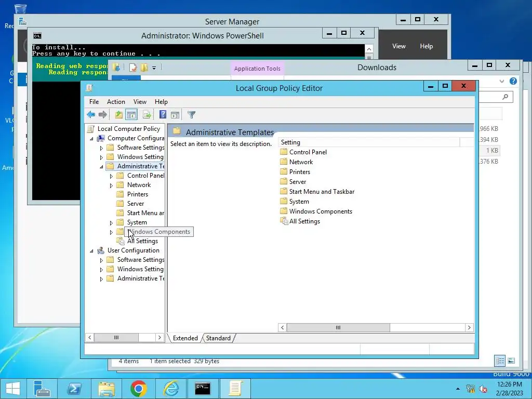Image resolution: width=532 pixels, height=399 pixels.
Task: Launch Google Chrome from taskbar
Action: (x=138, y=389)
